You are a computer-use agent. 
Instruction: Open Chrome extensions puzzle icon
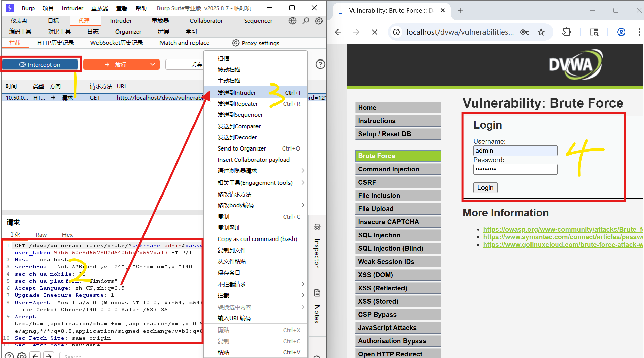coord(567,32)
